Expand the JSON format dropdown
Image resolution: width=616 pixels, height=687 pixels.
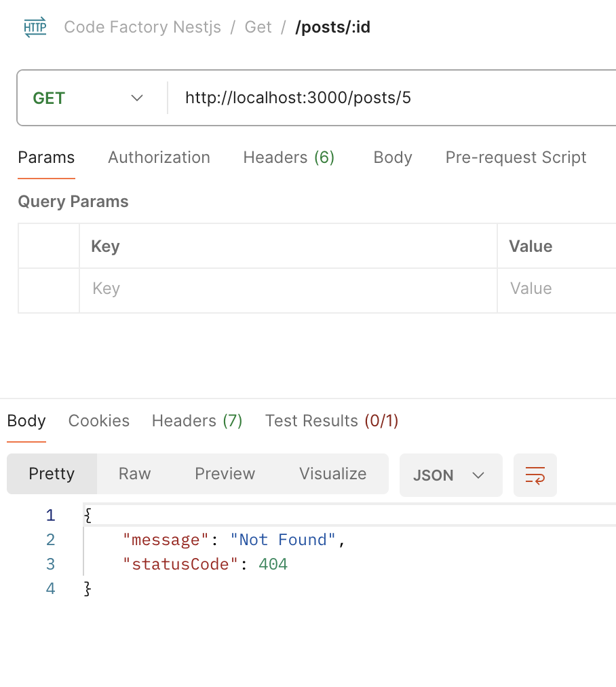point(451,475)
